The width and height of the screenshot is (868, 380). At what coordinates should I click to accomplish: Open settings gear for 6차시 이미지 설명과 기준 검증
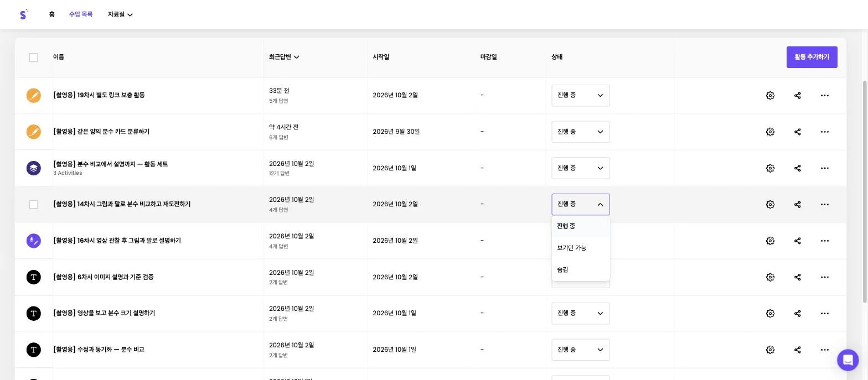[x=770, y=277]
